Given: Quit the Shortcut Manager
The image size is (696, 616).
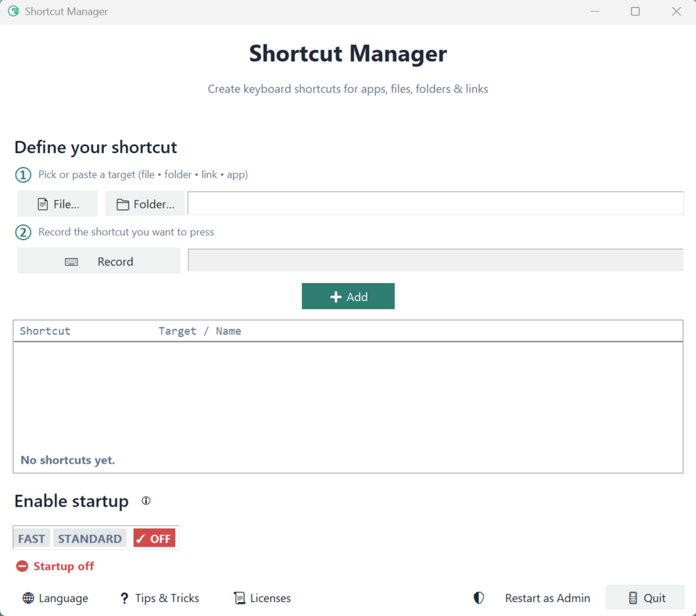Looking at the screenshot, I should tap(645, 598).
